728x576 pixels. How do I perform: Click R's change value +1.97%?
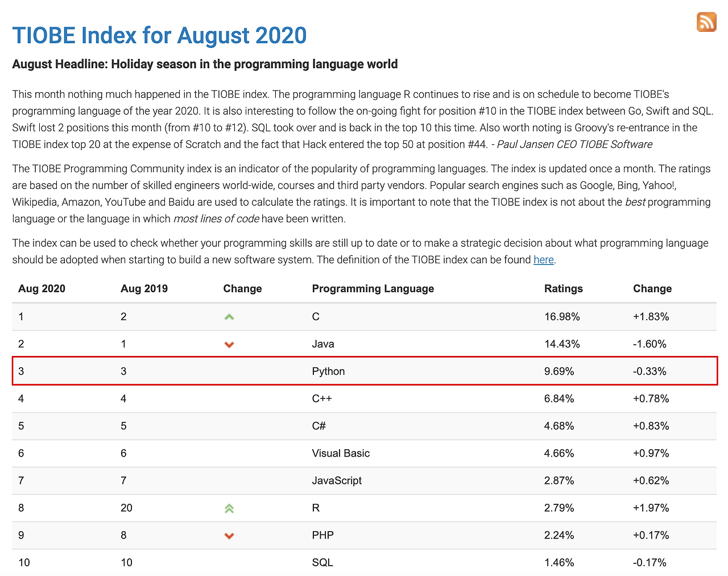(651, 508)
